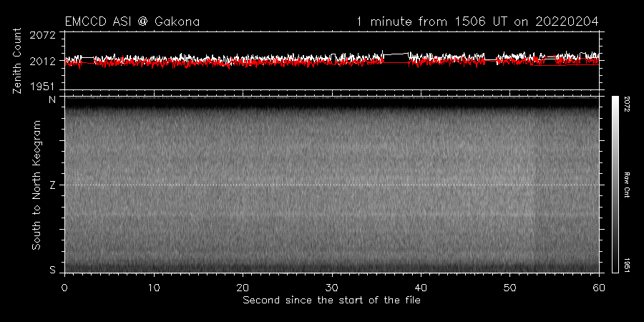Click the white flat step near 37 seconds

pyautogui.click(x=396, y=54)
